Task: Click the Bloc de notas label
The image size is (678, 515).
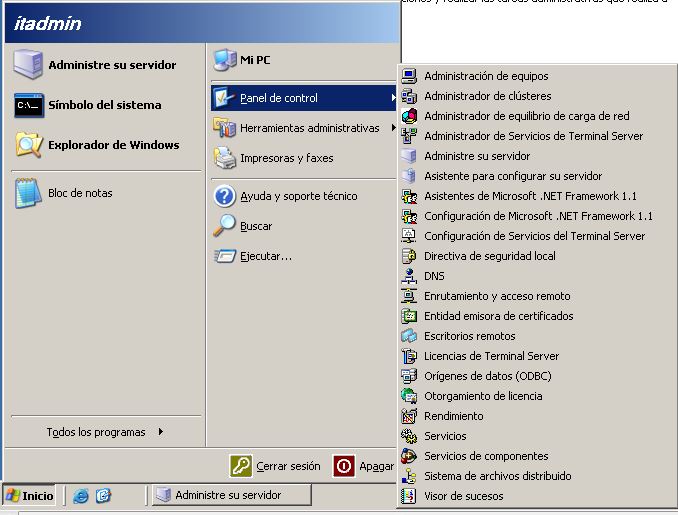Action: pyautogui.click(x=80, y=193)
